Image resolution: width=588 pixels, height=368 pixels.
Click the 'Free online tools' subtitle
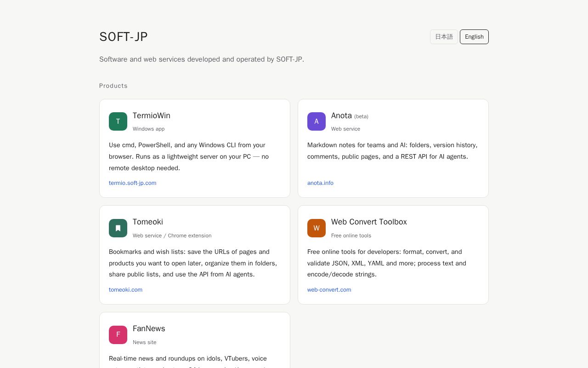(351, 236)
